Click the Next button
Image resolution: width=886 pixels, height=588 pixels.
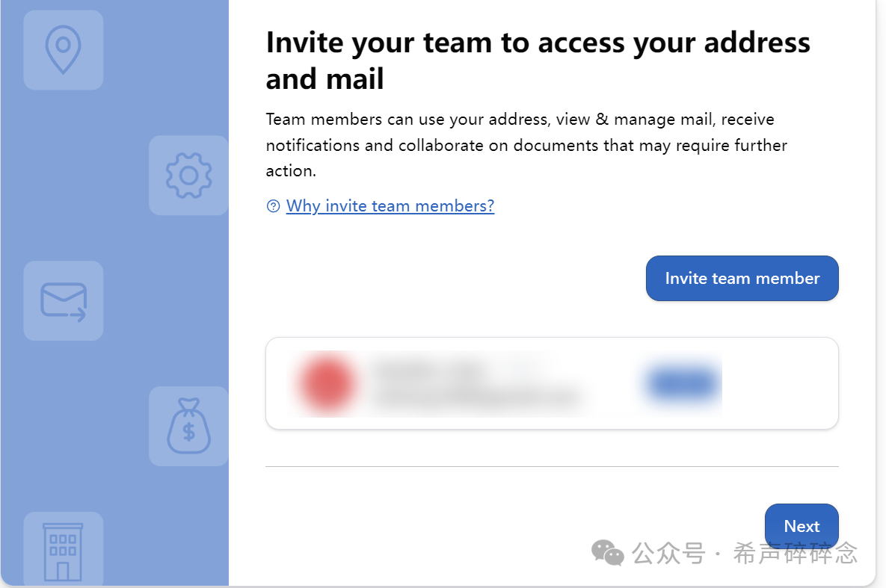click(802, 526)
